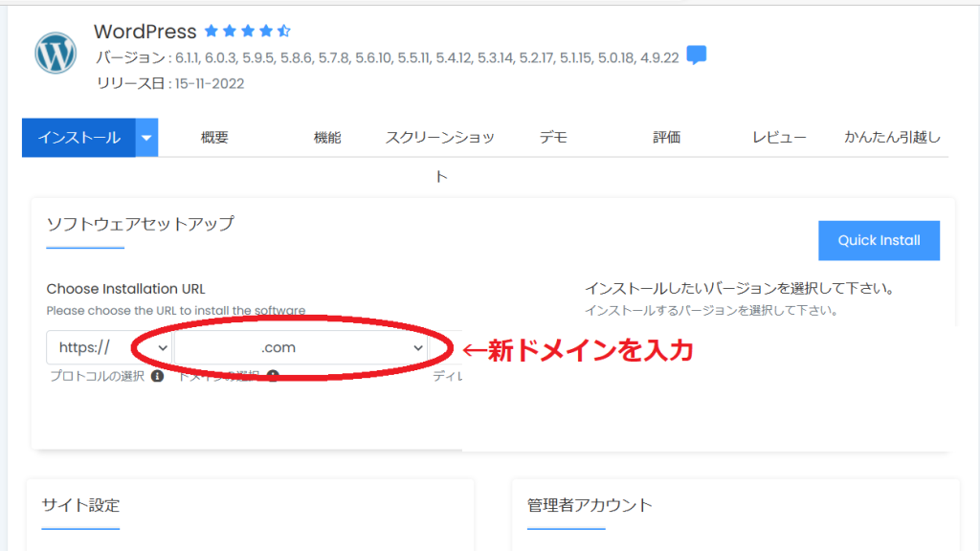Click the info icon next to プロトコルの選択
This screenshot has height=551, width=980.
157,376
